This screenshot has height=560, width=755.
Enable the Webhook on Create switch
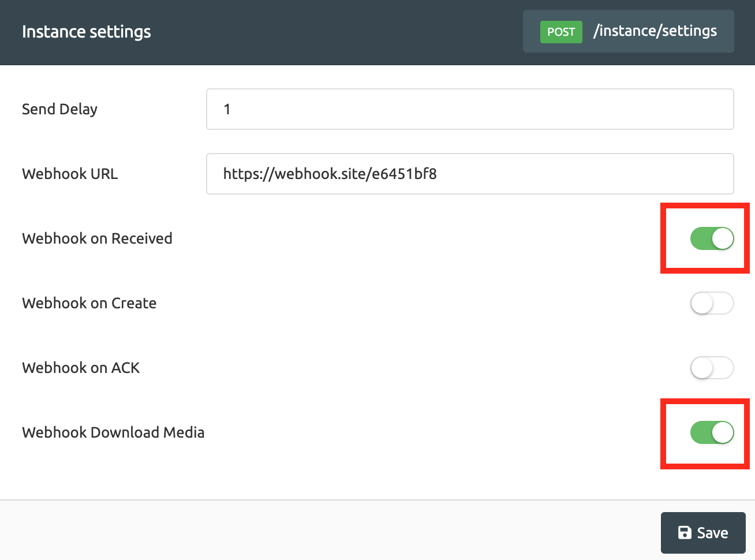coord(712,303)
